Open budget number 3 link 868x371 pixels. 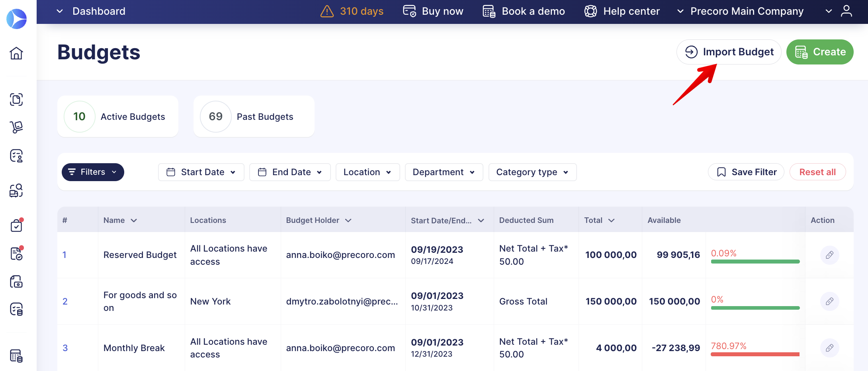point(65,348)
